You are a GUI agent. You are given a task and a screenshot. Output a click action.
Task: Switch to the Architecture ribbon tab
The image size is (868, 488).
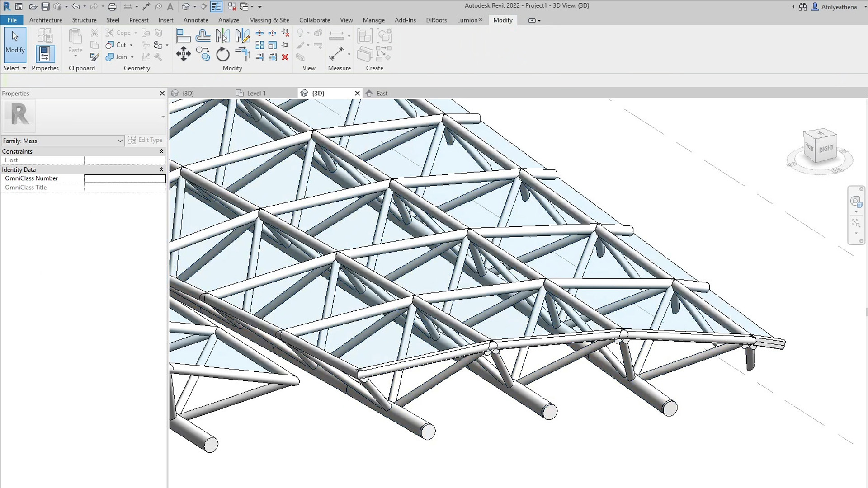tap(45, 20)
